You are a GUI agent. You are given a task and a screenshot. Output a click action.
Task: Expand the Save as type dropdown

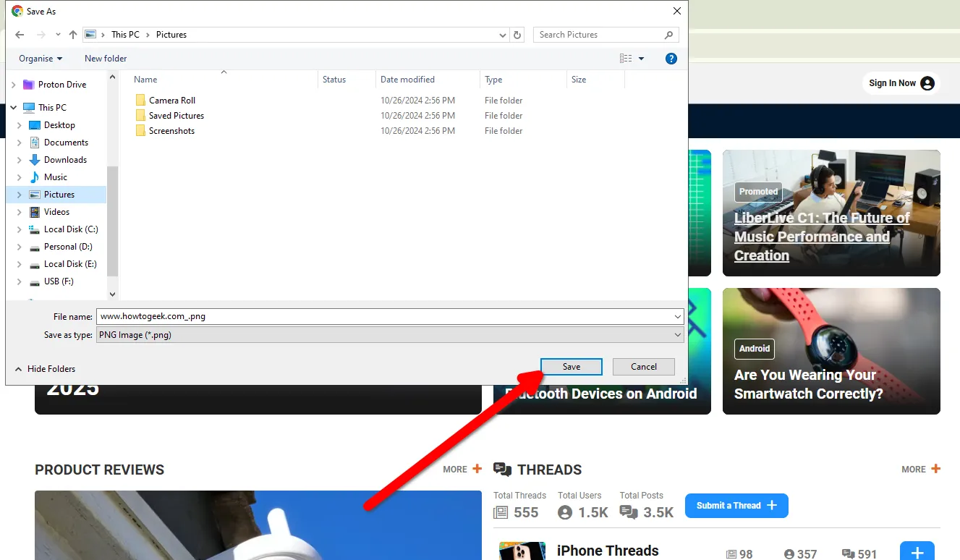tap(677, 335)
